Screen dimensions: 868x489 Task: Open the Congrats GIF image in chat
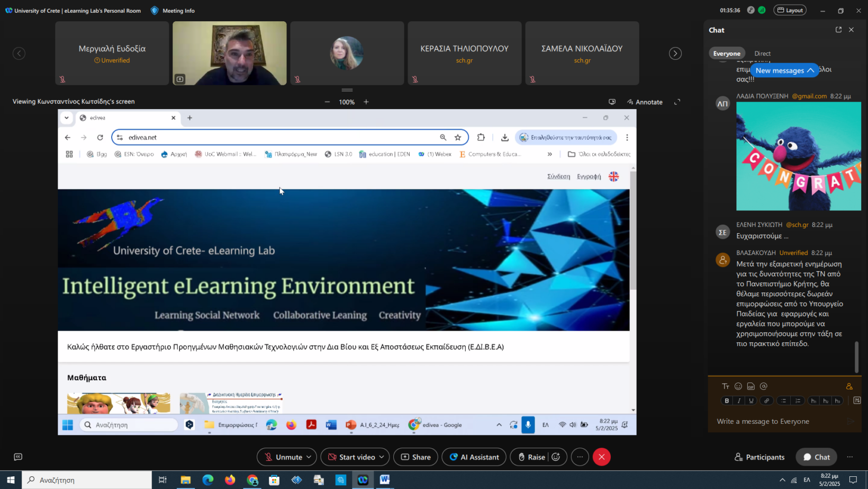click(x=798, y=156)
